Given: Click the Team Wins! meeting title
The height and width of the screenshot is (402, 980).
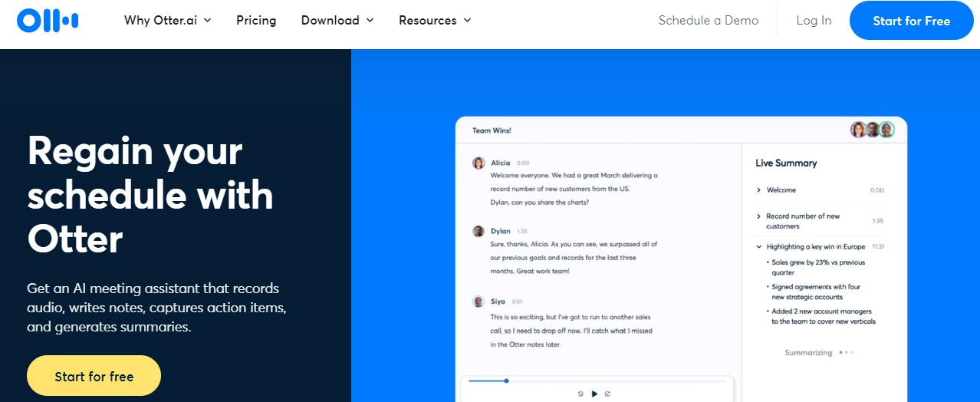Looking at the screenshot, I should tap(492, 130).
